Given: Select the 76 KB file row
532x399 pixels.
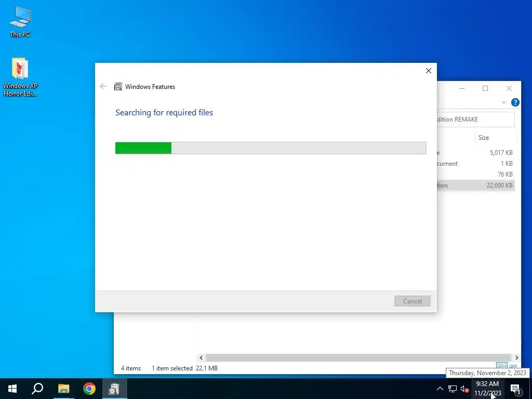Looking at the screenshot, I should click(476, 175).
